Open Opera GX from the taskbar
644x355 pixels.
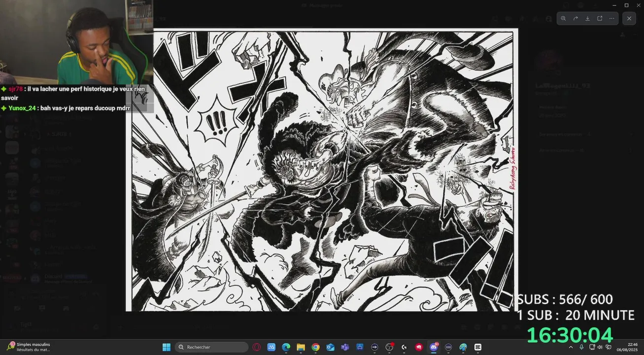257,347
